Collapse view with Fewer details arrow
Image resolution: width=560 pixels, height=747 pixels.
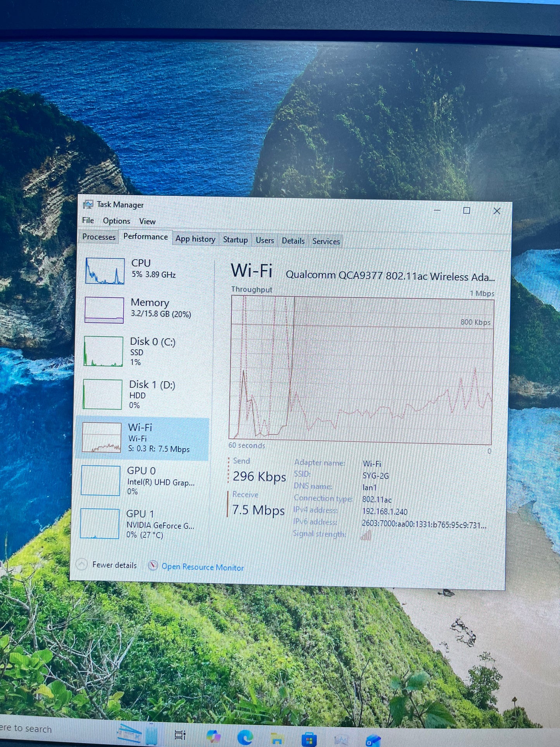82,564
